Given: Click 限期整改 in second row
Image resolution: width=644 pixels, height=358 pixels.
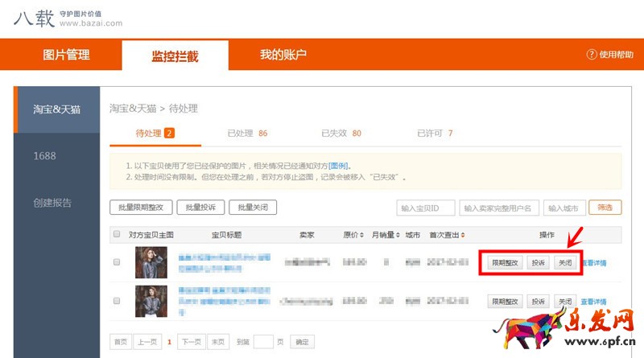Looking at the screenshot, I should click(x=505, y=302).
